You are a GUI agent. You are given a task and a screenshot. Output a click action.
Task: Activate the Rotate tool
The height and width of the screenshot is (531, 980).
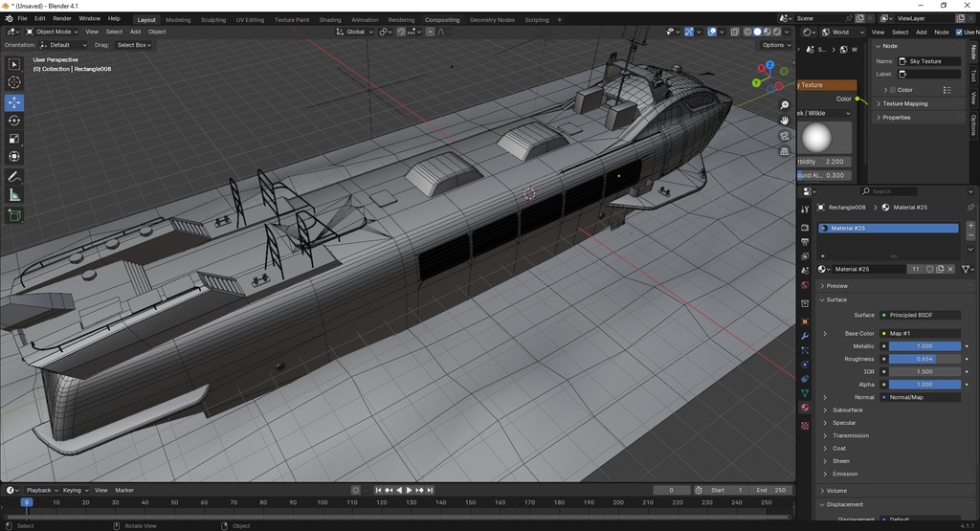tap(13, 121)
